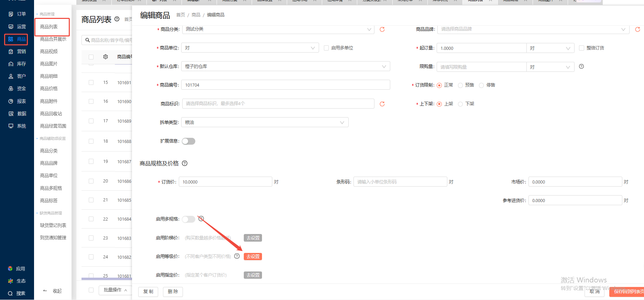The height and width of the screenshot is (300, 644).
Task: Go to 商品多规格 menu item
Action: click(51, 188)
